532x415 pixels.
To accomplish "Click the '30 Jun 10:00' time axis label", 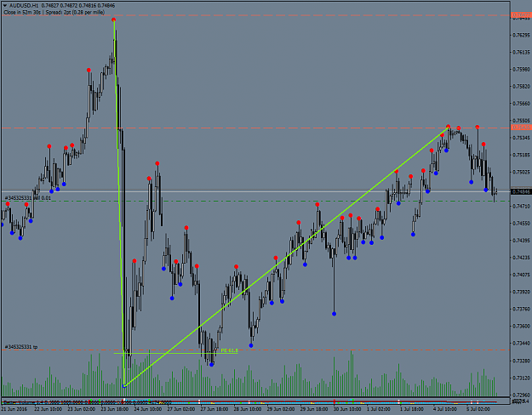I will 346,409.
